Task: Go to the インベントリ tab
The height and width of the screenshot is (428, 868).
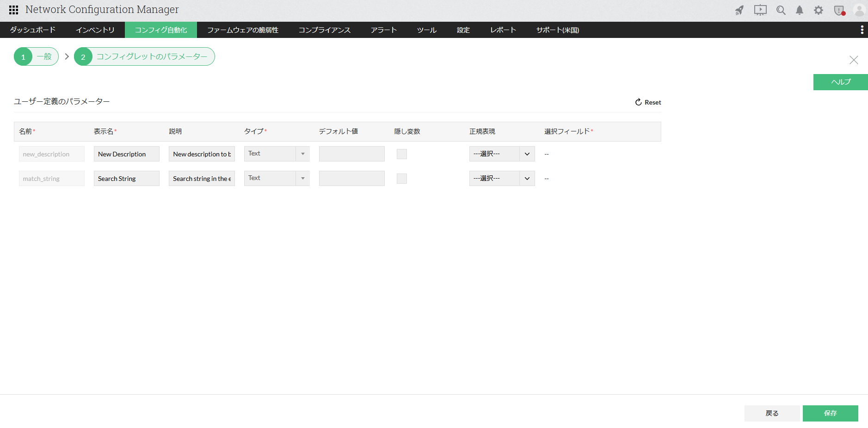Action: 95,30
